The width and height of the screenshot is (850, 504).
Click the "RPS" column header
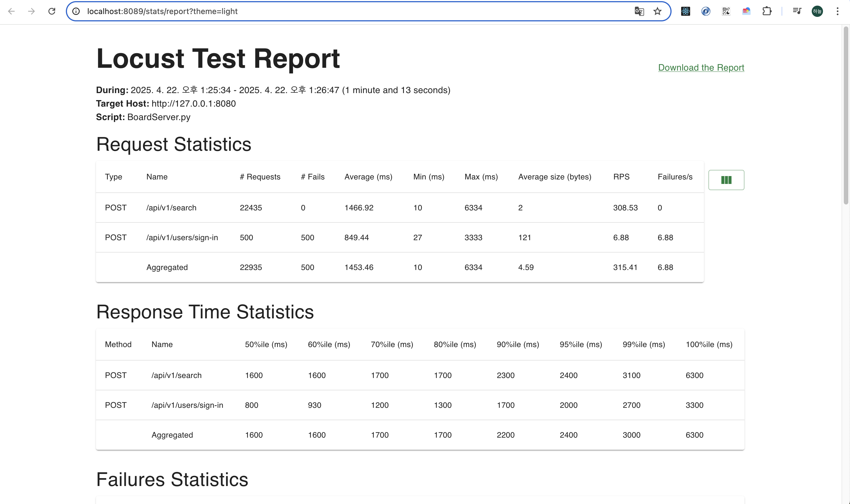621,177
